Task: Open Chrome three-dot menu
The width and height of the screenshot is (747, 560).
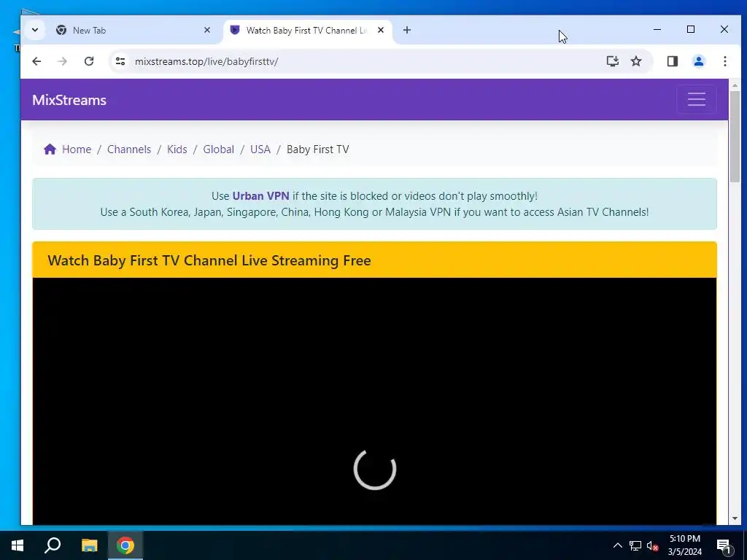Action: coord(724,61)
